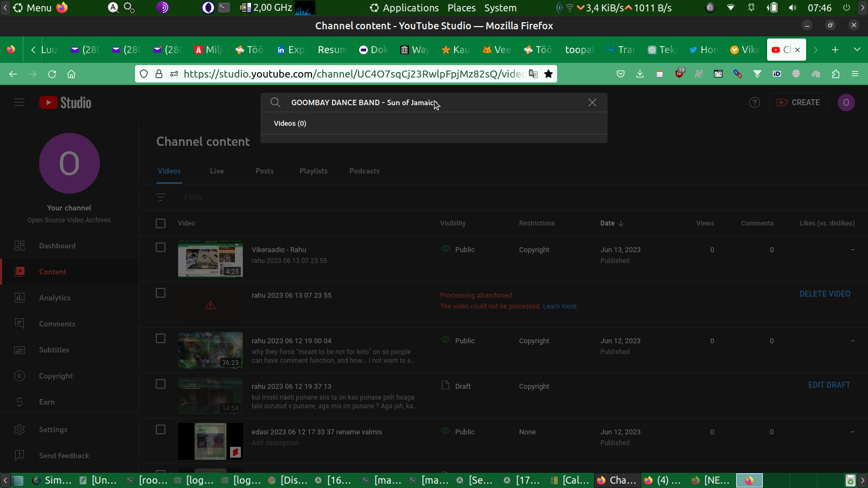868x488 pixels.
Task: Check the box for edasi 2023 06 12 video
Action: tap(161, 429)
